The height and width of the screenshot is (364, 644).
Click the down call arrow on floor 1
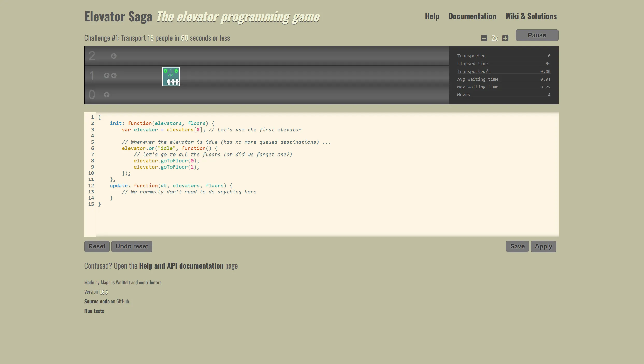click(114, 75)
